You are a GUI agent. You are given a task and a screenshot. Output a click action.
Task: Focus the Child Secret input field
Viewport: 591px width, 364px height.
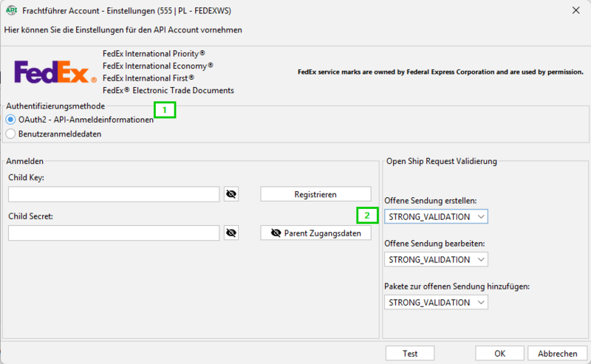[x=114, y=233]
